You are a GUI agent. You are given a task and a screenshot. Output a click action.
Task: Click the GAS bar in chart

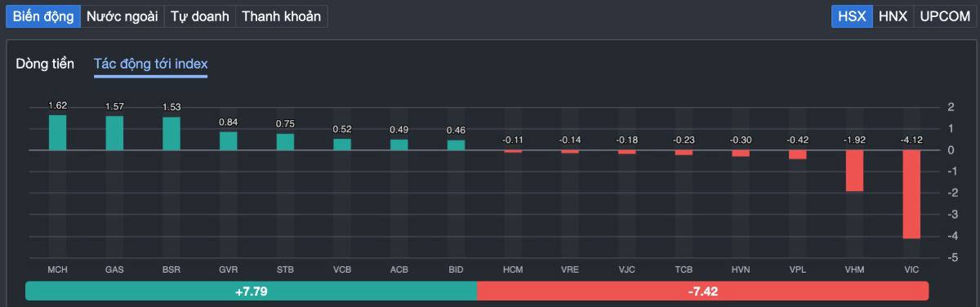[x=114, y=133]
